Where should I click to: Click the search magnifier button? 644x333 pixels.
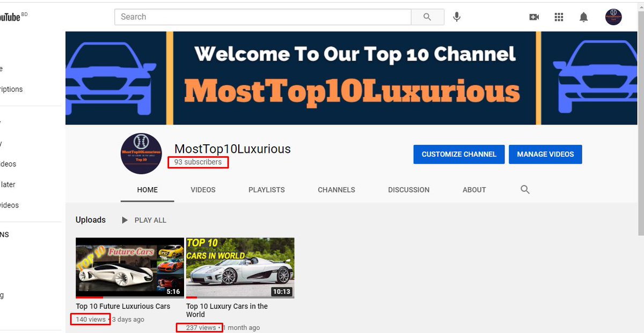[x=427, y=17]
